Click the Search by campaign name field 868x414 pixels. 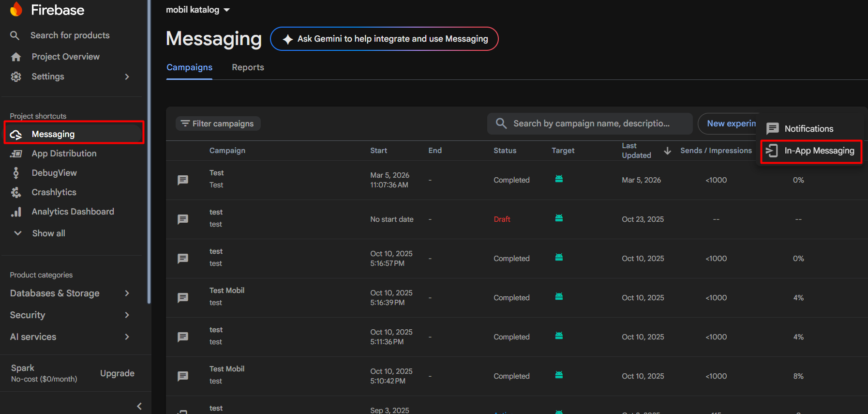pyautogui.click(x=590, y=123)
